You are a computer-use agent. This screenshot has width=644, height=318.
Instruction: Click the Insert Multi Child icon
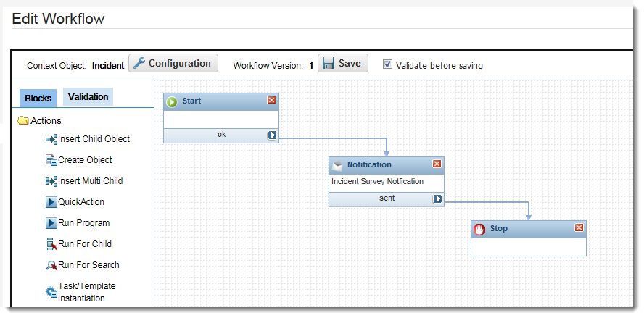[51, 181]
